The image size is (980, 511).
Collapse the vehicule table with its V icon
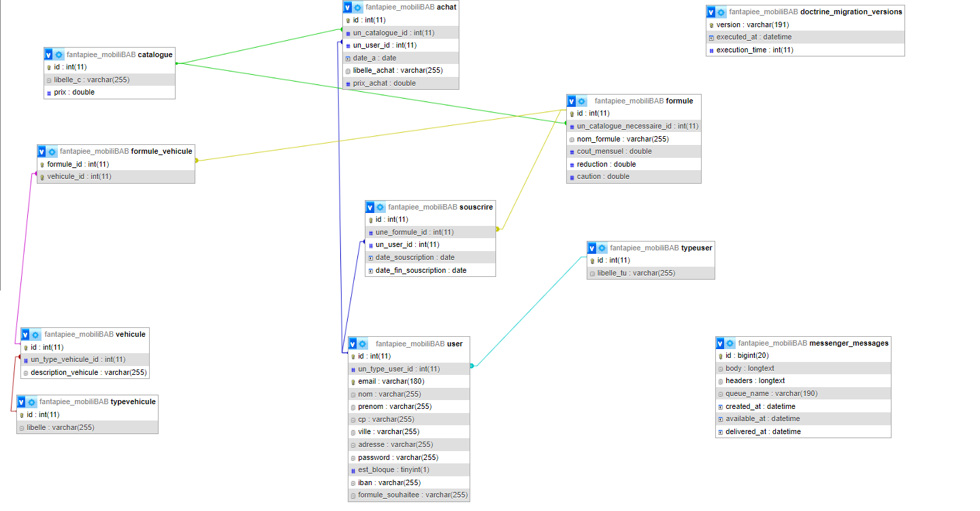pyautogui.click(x=25, y=334)
